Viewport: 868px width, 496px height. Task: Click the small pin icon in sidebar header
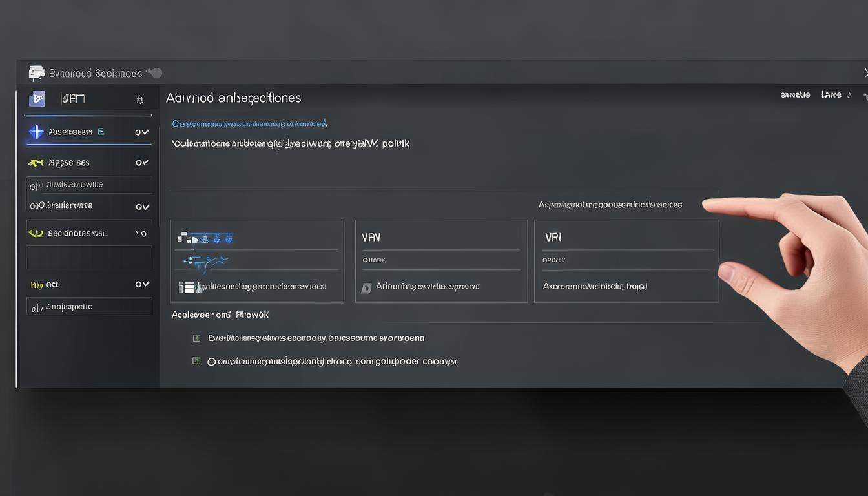[x=139, y=99]
